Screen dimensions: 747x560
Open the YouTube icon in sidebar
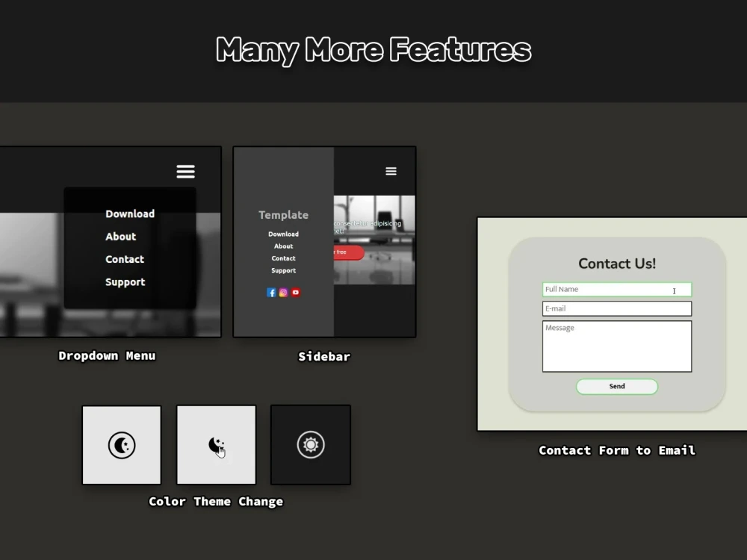(295, 293)
